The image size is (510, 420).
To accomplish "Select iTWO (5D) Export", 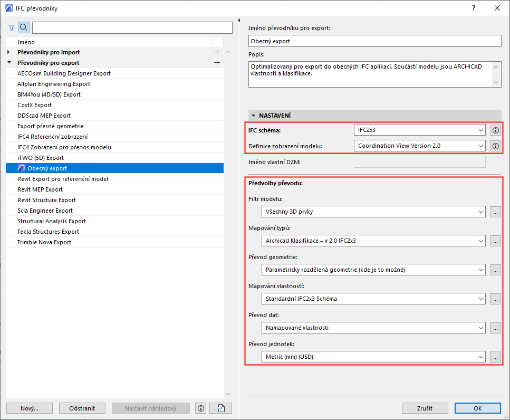I will [x=115, y=158].
